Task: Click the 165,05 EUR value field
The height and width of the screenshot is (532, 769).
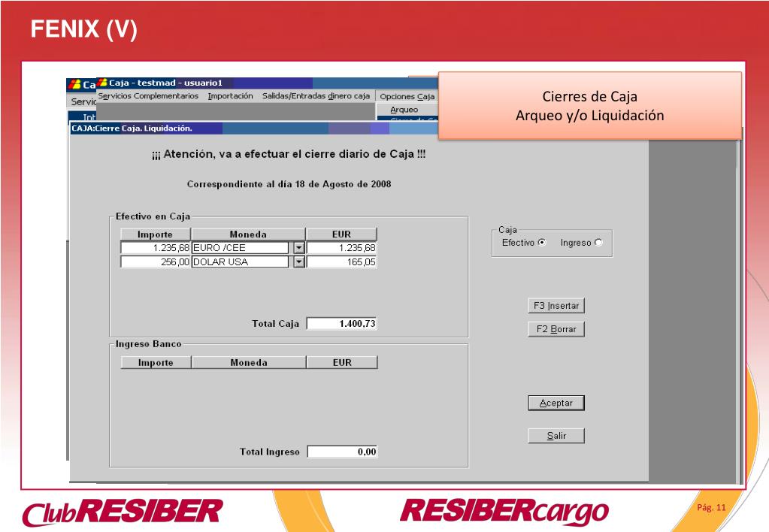Action: [342, 262]
